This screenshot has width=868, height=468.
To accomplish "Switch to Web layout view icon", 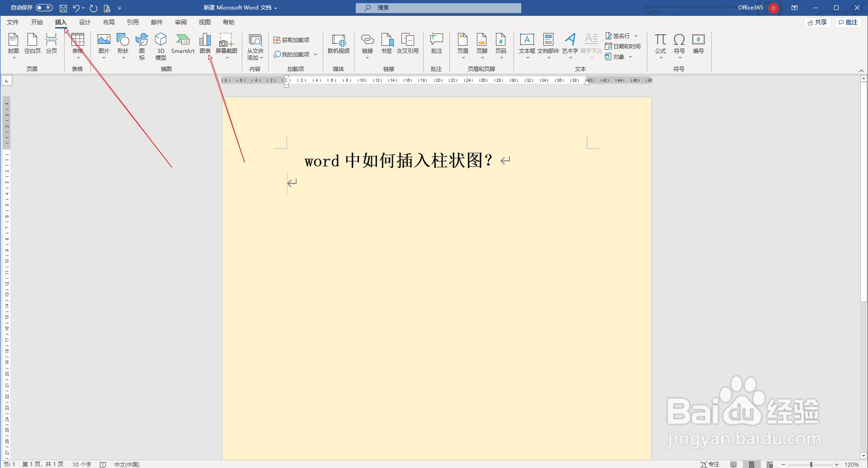I will [769, 464].
